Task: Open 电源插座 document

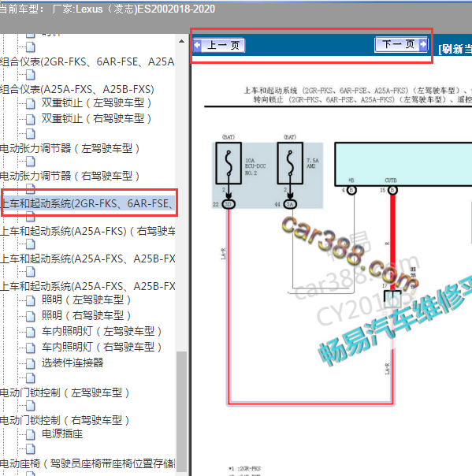Action: (62, 433)
